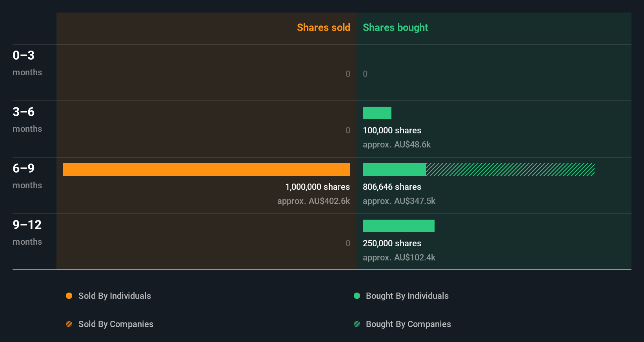Click the approx. AU$347.5k value

click(399, 201)
